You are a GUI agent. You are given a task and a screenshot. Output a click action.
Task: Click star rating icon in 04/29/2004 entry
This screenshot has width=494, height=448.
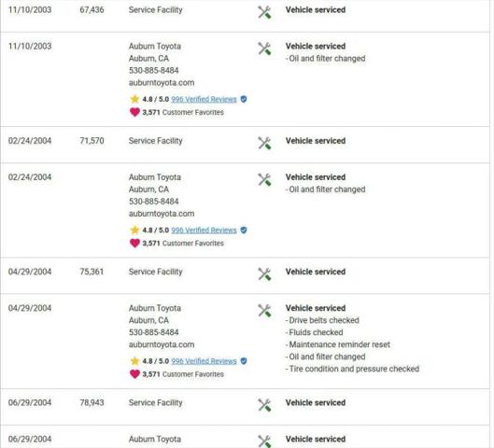point(134,361)
